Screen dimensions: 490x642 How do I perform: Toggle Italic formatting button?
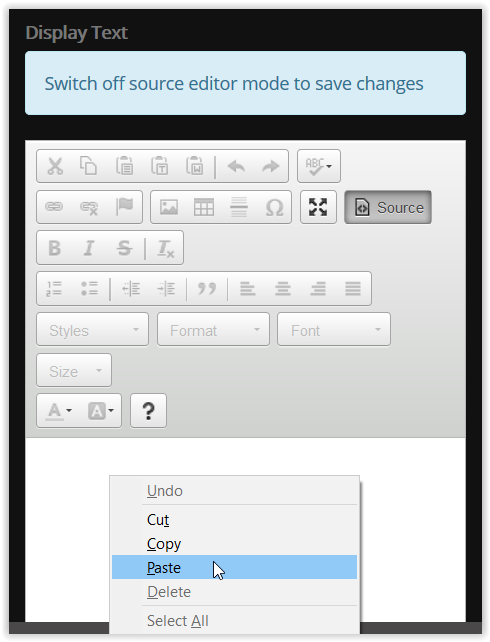[x=89, y=248]
